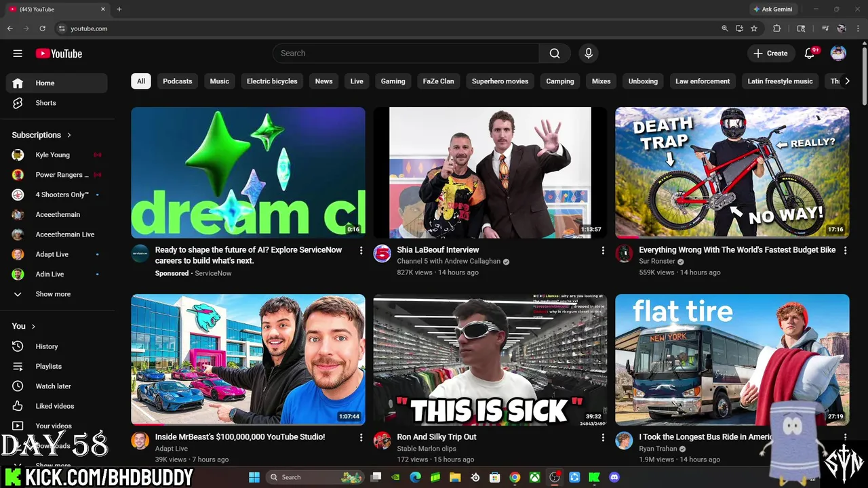Open File Explorer from the taskbar

tap(455, 477)
